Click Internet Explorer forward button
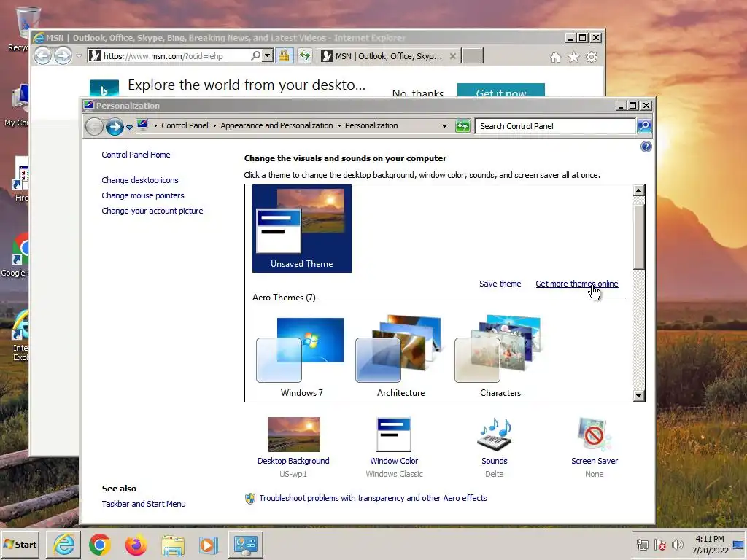The width and height of the screenshot is (747, 560). pyautogui.click(x=63, y=56)
